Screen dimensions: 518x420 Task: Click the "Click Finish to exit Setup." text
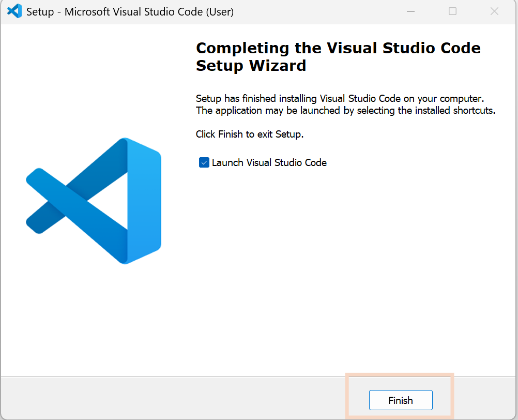(x=250, y=134)
